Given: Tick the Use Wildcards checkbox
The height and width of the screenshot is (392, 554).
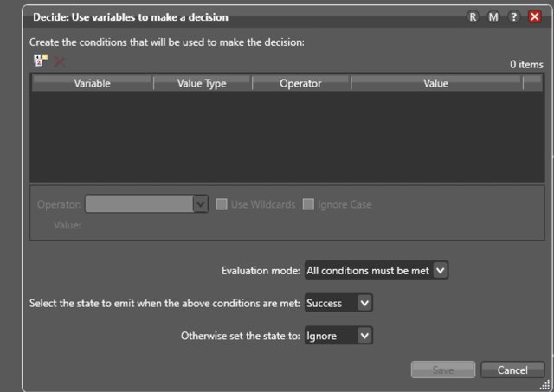Looking at the screenshot, I should click(x=222, y=204).
